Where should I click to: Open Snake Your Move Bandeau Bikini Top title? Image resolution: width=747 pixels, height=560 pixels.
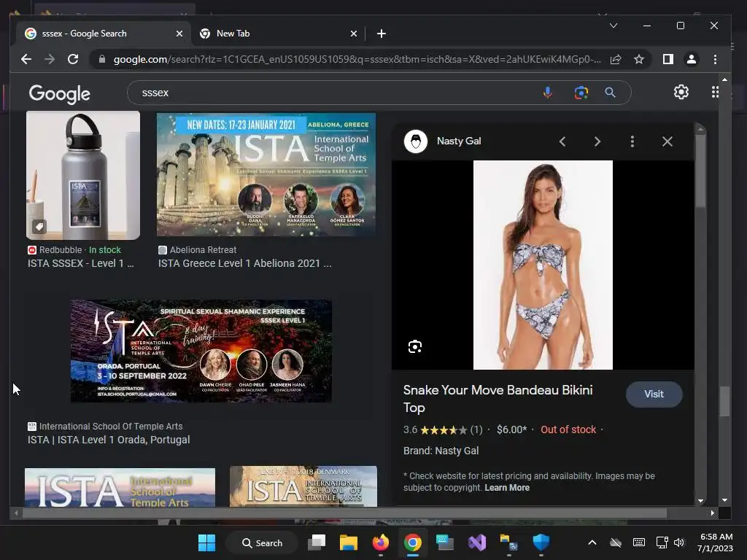coord(498,399)
